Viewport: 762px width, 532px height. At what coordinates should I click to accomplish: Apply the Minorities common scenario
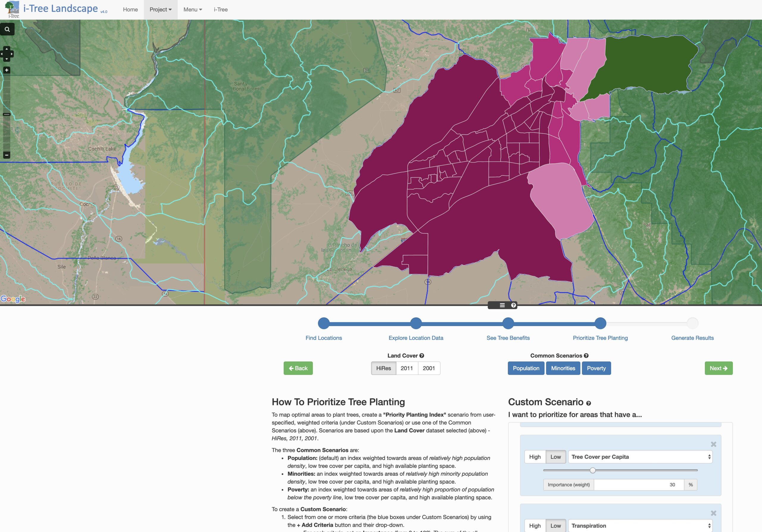coord(563,368)
